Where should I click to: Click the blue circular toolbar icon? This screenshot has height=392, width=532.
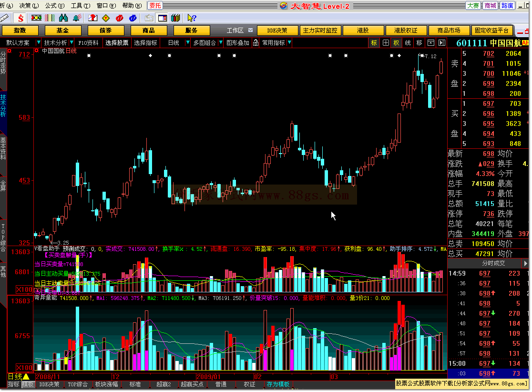133,18
